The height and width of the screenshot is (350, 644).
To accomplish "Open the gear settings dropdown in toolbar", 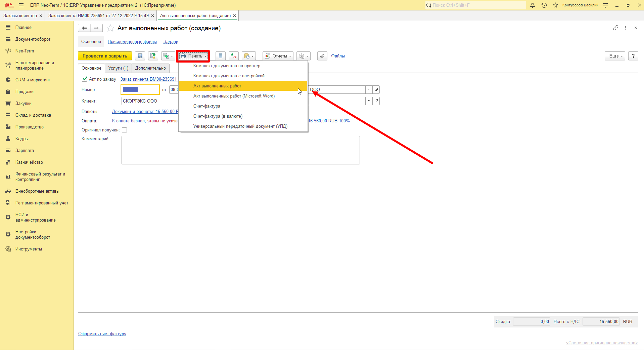I will coord(304,56).
